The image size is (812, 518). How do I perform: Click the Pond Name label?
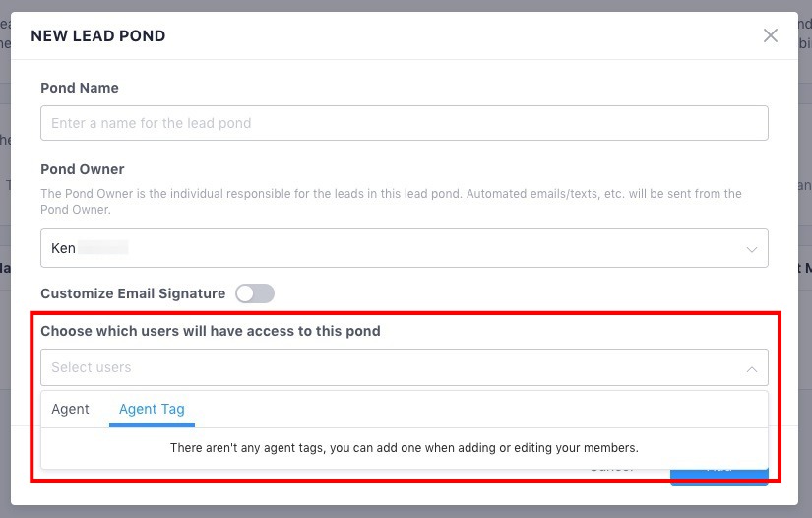tap(80, 88)
